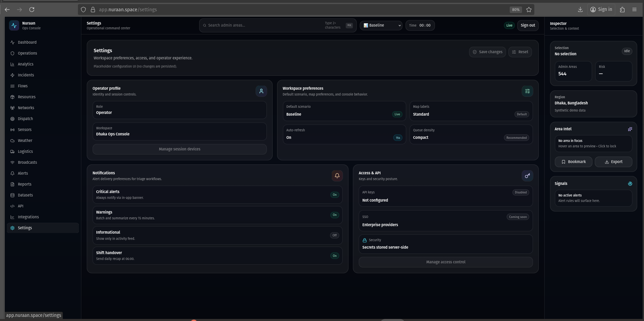Bookmark this page with star icon

[x=529, y=10]
